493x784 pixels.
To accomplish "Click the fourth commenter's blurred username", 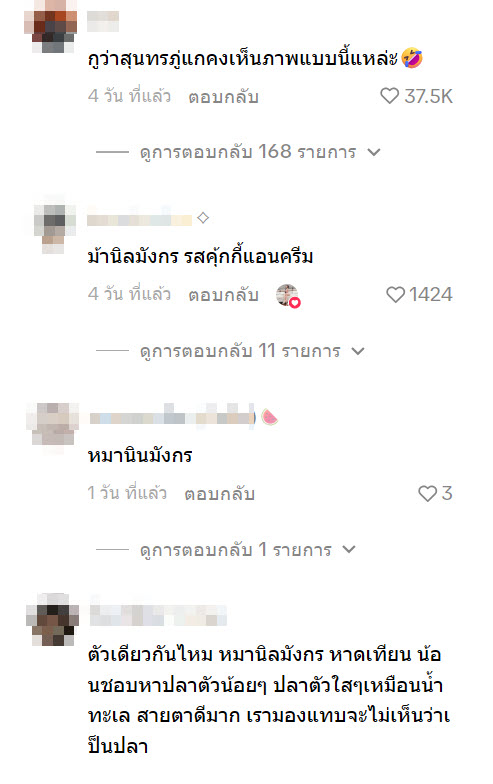I will pyautogui.click(x=158, y=615).
